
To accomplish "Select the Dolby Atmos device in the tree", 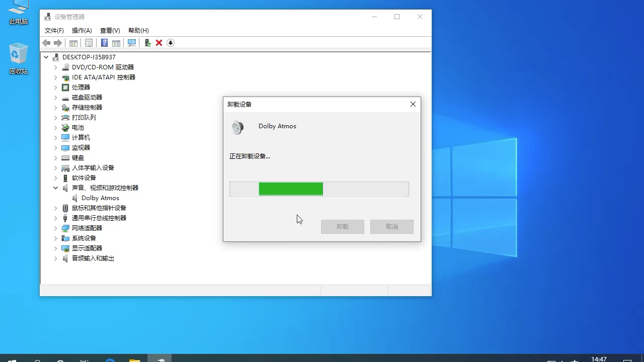I will click(x=100, y=198).
